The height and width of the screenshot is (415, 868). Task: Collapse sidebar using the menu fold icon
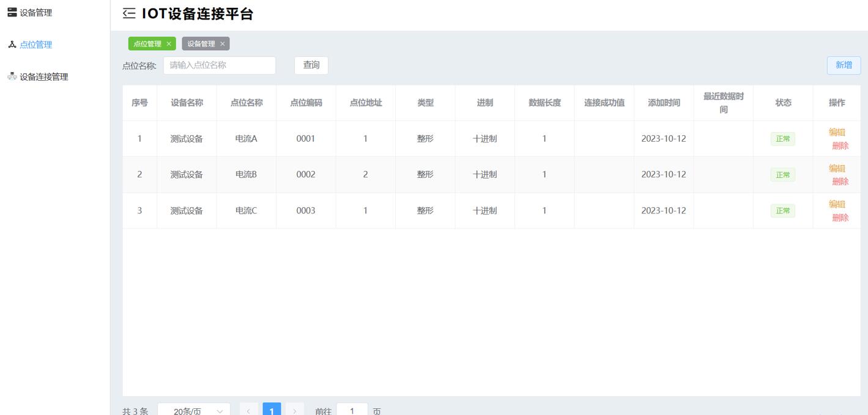tap(129, 13)
